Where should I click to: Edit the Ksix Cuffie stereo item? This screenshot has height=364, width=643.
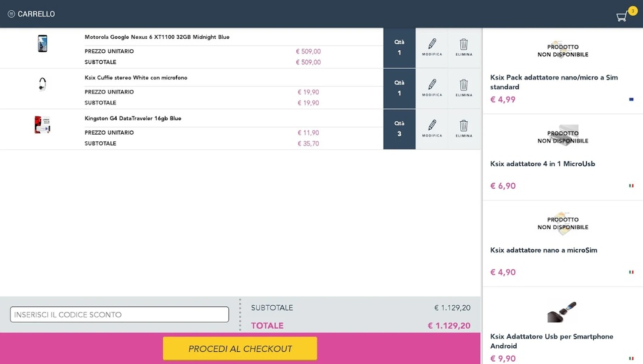point(432,88)
